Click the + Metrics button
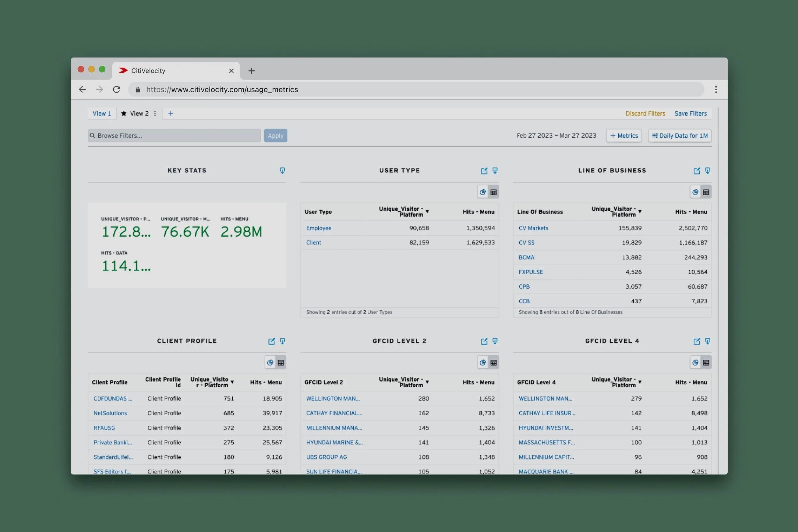The height and width of the screenshot is (532, 798). [x=624, y=136]
